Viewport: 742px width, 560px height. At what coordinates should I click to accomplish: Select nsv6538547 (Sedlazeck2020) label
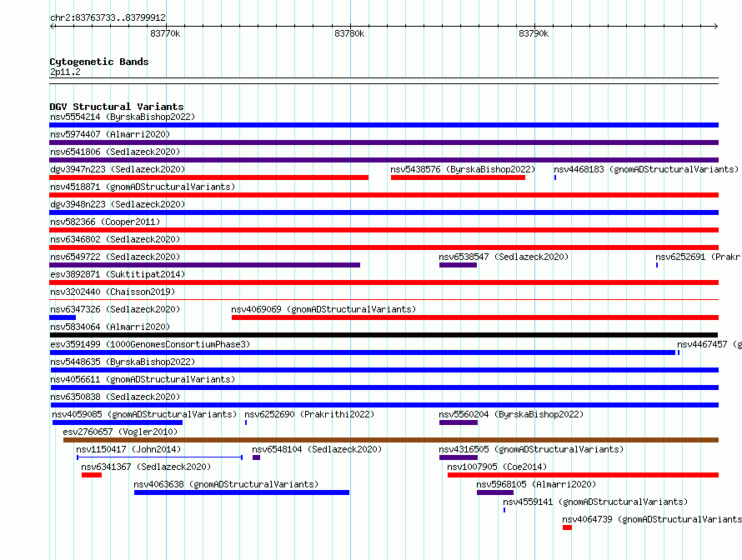504,257
